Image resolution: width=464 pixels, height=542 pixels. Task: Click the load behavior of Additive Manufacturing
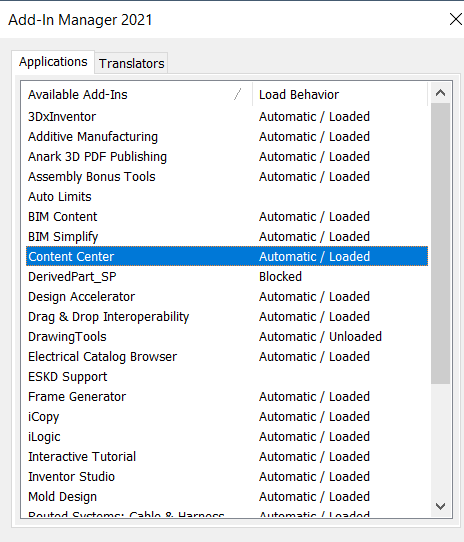point(314,137)
